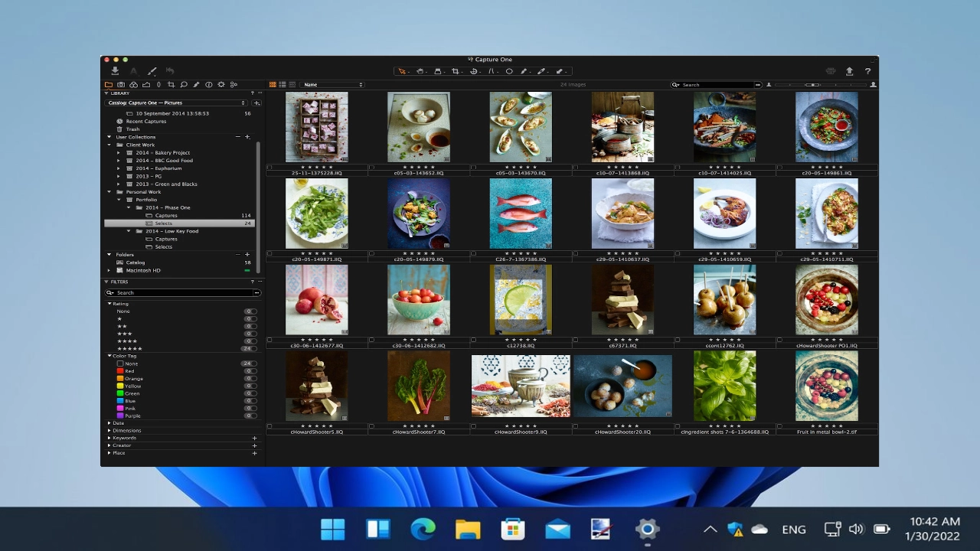Open the Details magnifier tool tab
Screen dimensions: 980x551
point(184,84)
